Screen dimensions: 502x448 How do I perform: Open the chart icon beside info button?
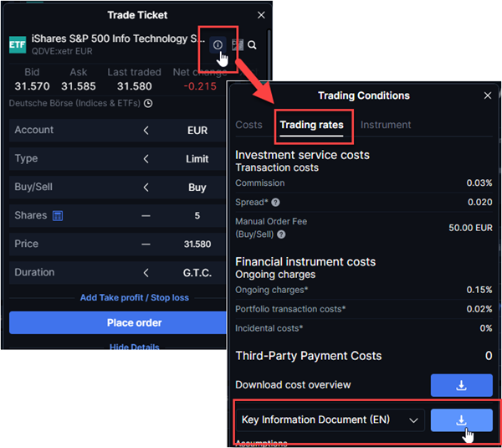(237, 44)
